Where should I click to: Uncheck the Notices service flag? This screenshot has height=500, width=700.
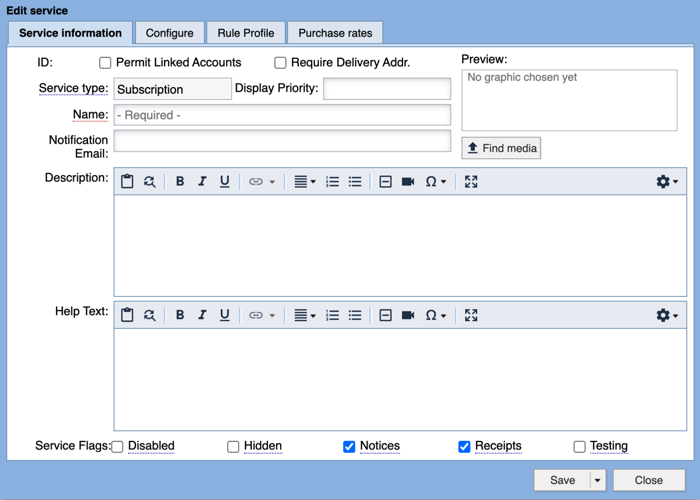pos(349,446)
